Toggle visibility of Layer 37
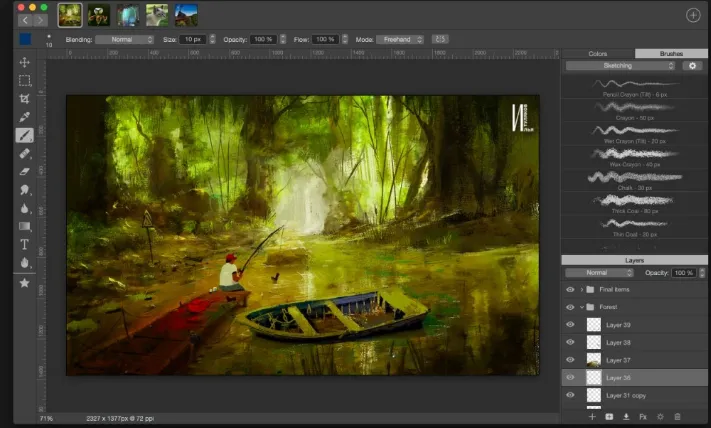Viewport: 711px width, 428px height. coord(570,360)
